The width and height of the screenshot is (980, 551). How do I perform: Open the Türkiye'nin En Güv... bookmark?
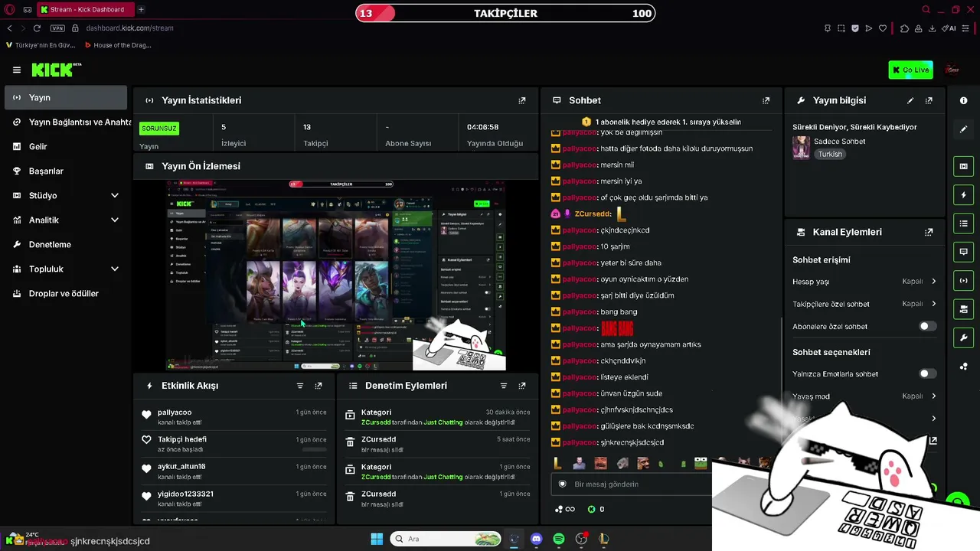click(x=41, y=45)
